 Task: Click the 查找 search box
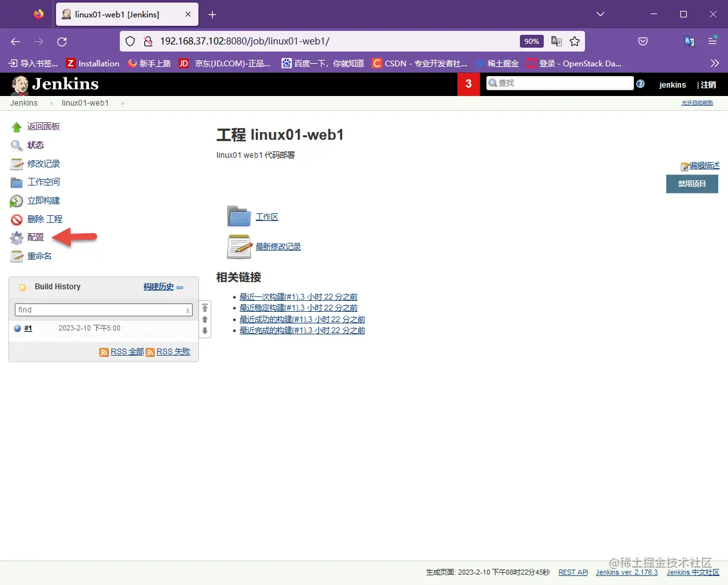559,83
